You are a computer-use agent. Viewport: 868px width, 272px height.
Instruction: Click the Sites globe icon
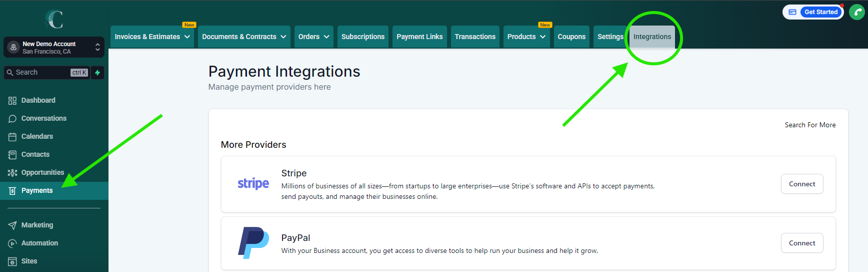(12, 261)
